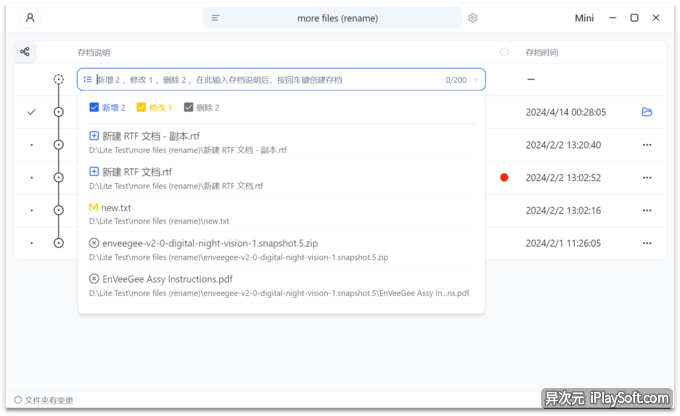Open settings gear next to project name
Viewport: 680px width, 416px height.
[473, 18]
